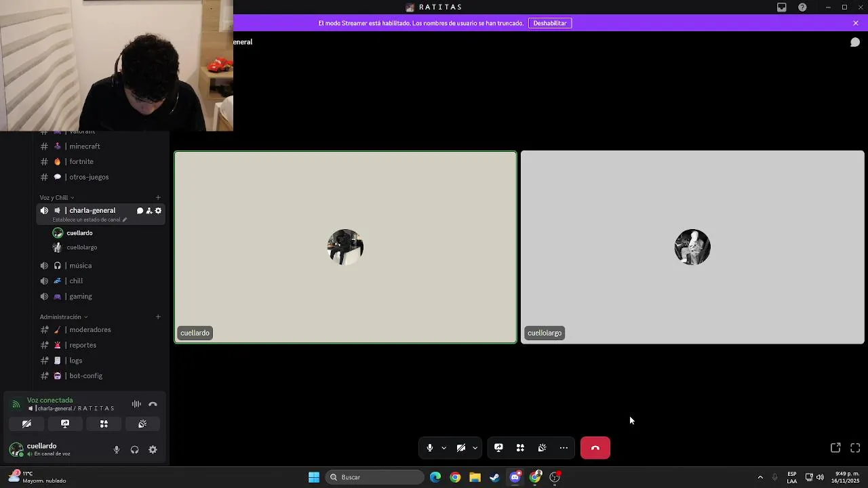This screenshot has width=868, height=488.
Task: Turn on camera in bottom call controls
Action: click(x=461, y=448)
